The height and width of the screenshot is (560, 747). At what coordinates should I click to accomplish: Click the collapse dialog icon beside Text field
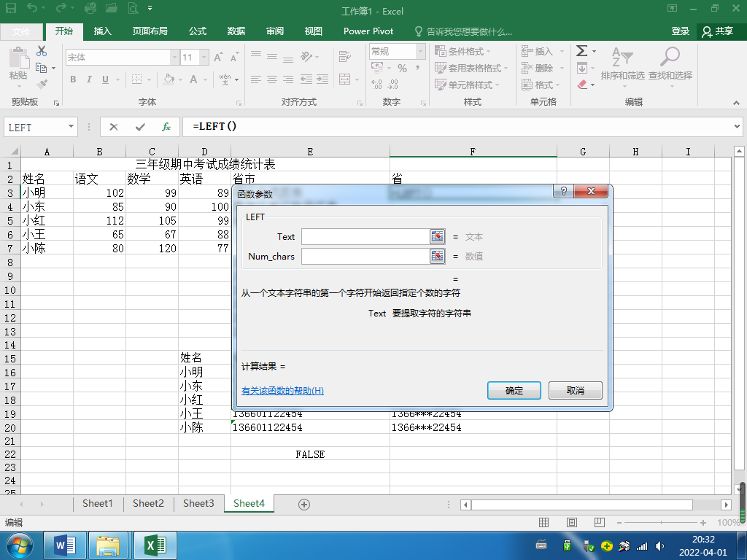tap(437, 236)
